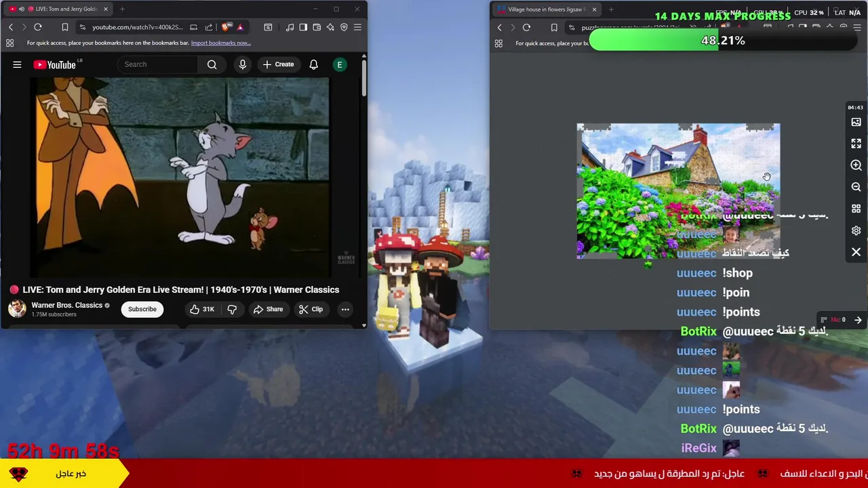This screenshot has height=488, width=868.
Task: Open apps grid in YouTube window bookmarks bar
Action: [x=10, y=43]
